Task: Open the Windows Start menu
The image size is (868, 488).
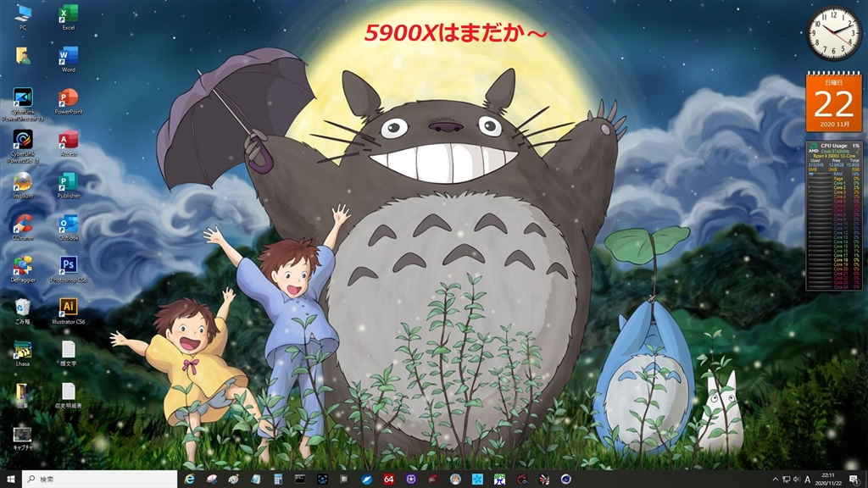Action: 10,480
